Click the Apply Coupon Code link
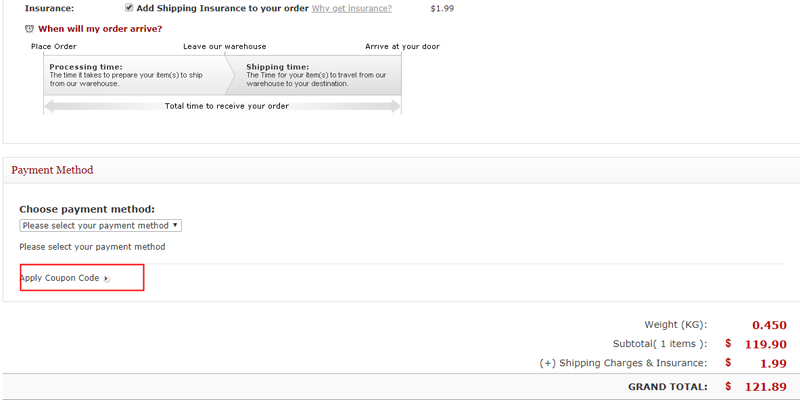Screen dimensions: 800x400 click(59, 278)
